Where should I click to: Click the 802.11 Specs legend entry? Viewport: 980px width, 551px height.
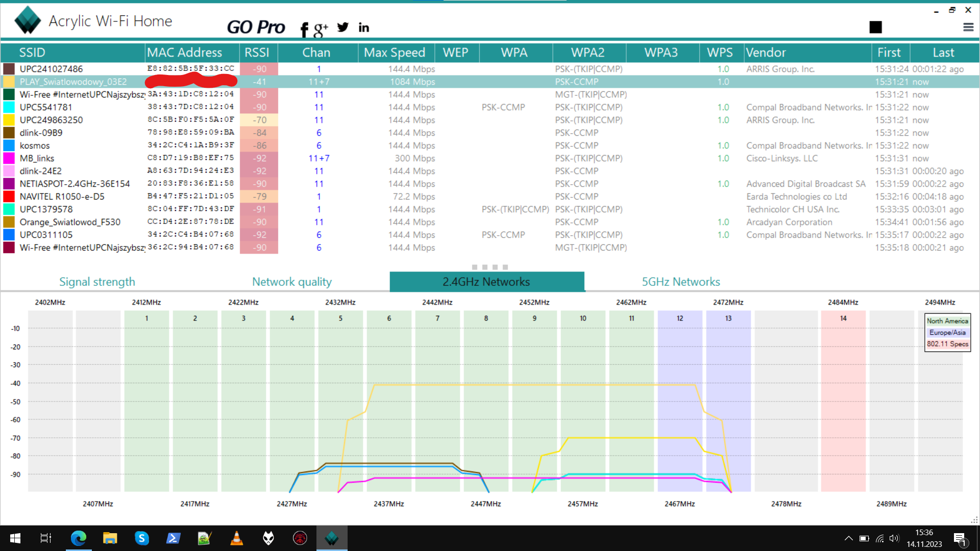[x=947, y=344]
